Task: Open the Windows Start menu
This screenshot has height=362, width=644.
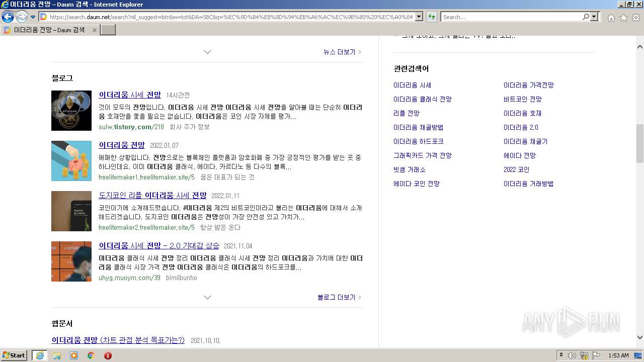Action: 14,355
